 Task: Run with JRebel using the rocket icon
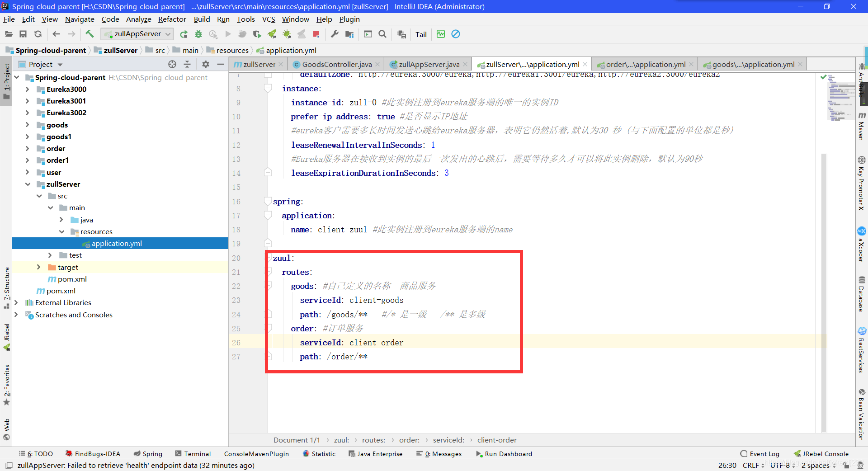point(272,34)
